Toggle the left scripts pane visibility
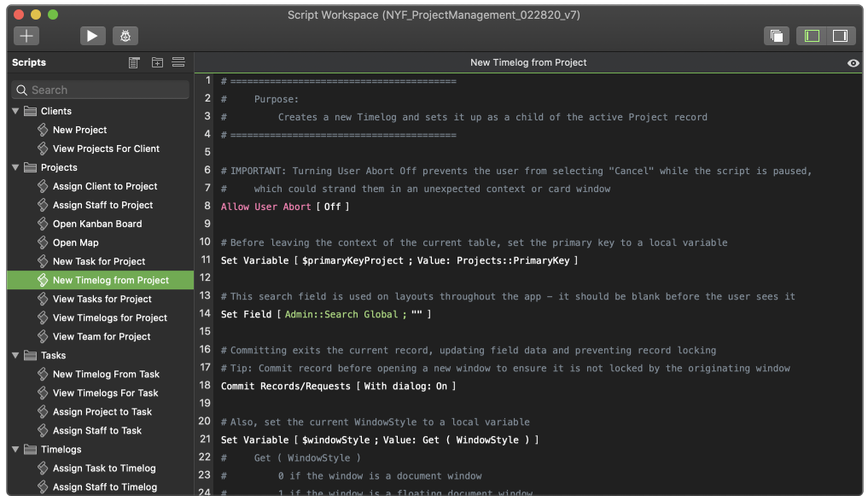Image resolution: width=868 pixels, height=501 pixels. [813, 35]
